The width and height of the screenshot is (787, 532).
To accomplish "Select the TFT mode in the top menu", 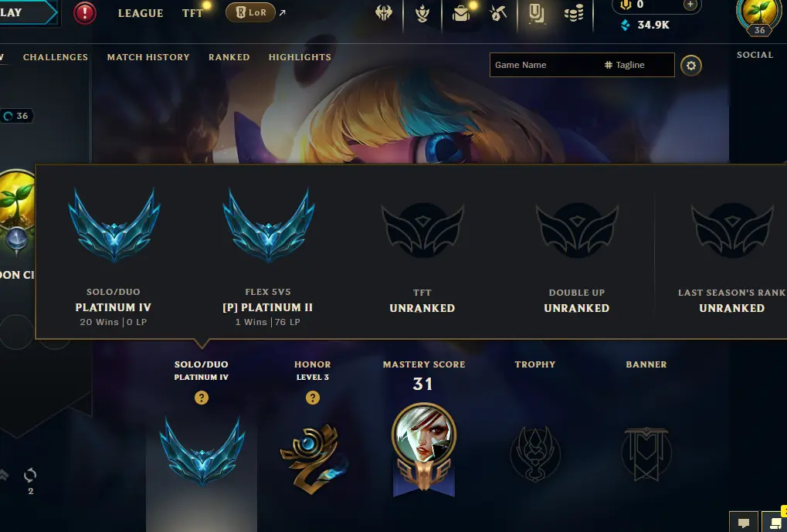I will tap(193, 13).
